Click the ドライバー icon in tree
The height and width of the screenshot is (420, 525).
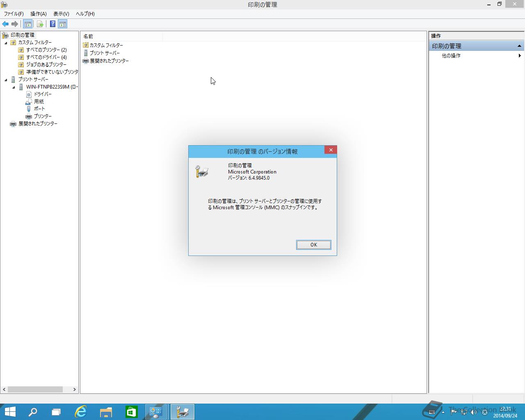(x=29, y=94)
